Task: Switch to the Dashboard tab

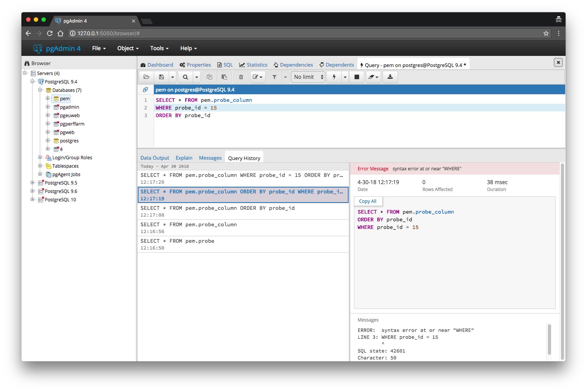Action: (157, 65)
